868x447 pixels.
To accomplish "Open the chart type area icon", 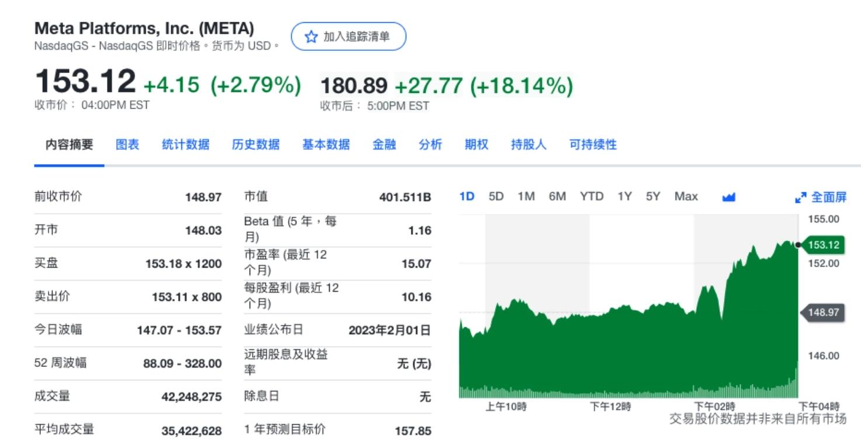I will click(x=728, y=197).
